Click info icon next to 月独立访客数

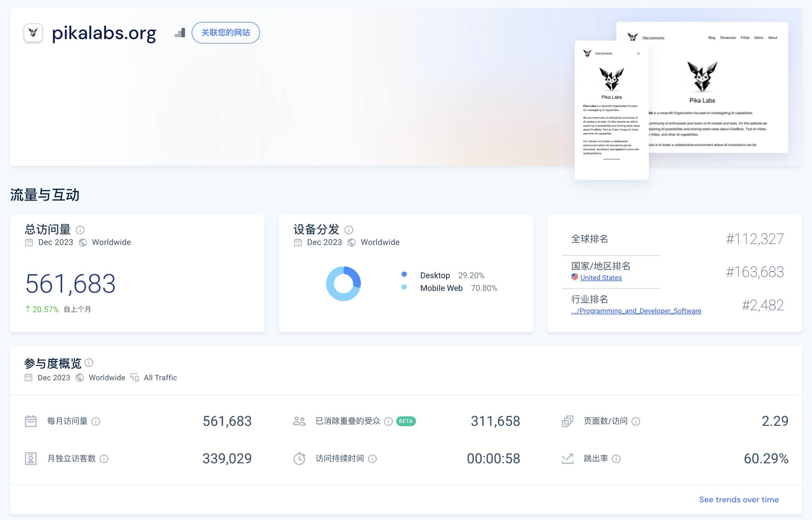click(x=104, y=459)
